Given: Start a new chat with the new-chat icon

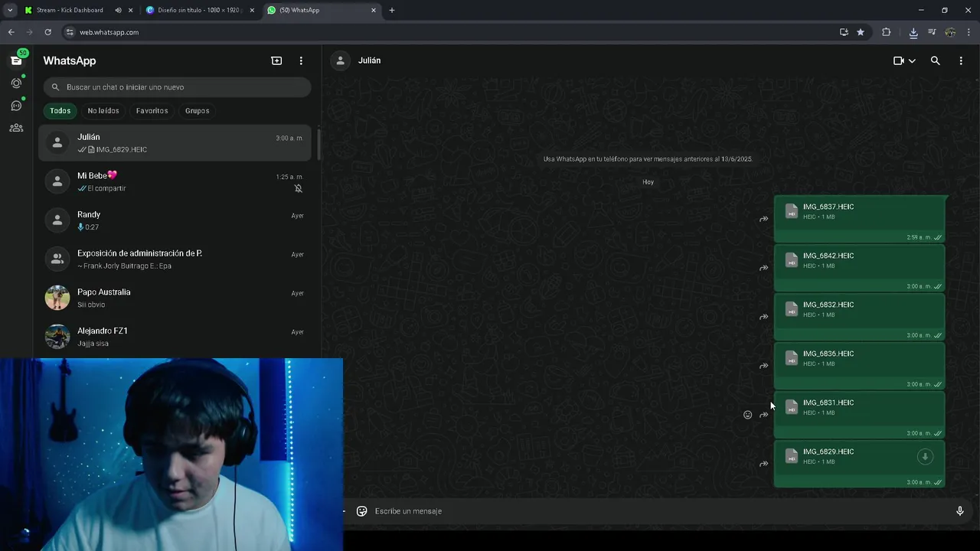Looking at the screenshot, I should pos(276,60).
